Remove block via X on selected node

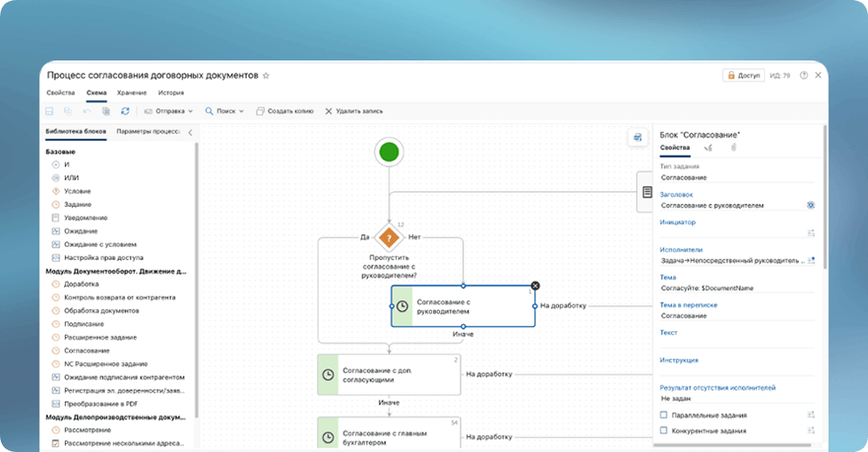[535, 285]
